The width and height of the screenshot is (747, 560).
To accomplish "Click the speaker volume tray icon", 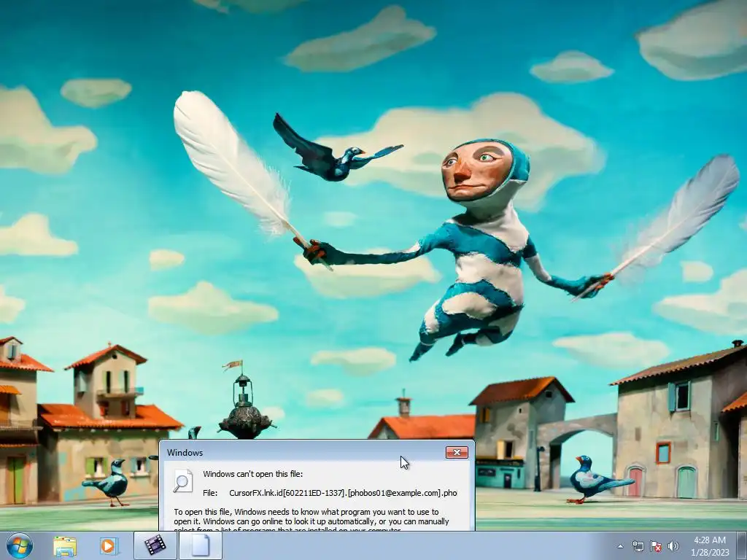I will [x=673, y=546].
